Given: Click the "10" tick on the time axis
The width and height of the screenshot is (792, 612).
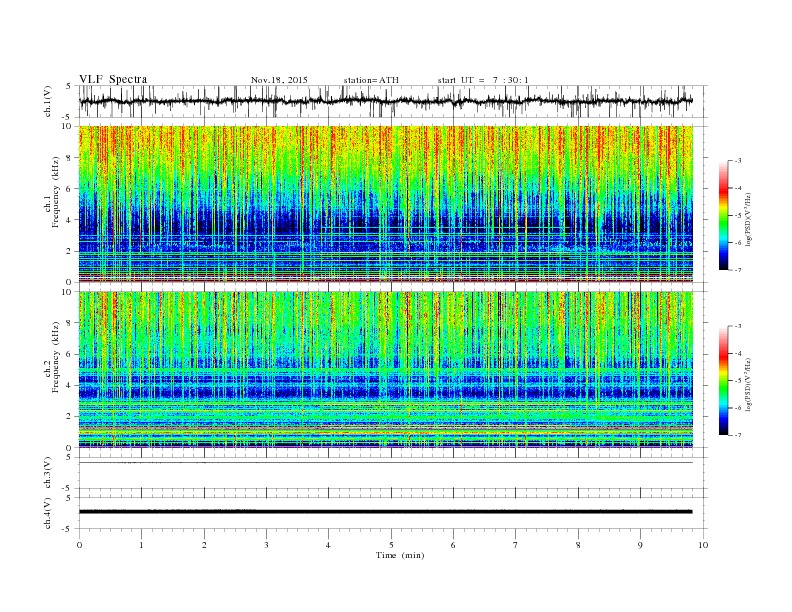Looking at the screenshot, I should [x=703, y=545].
